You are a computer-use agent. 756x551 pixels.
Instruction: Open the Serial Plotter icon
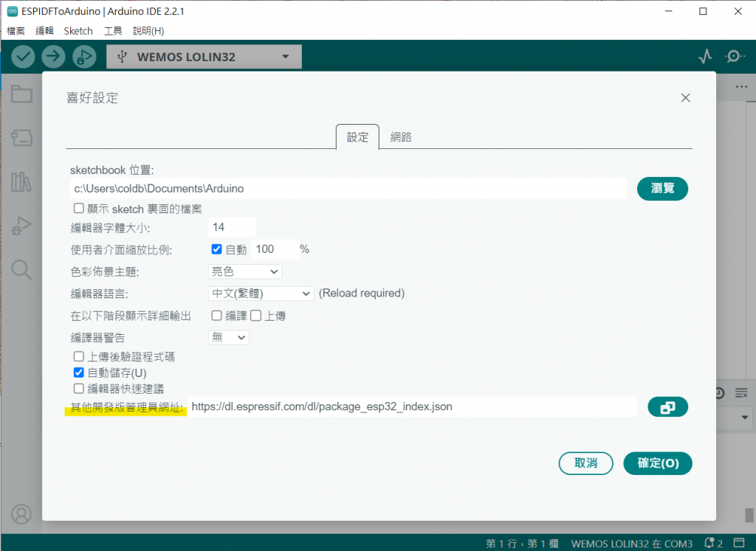pyautogui.click(x=705, y=56)
